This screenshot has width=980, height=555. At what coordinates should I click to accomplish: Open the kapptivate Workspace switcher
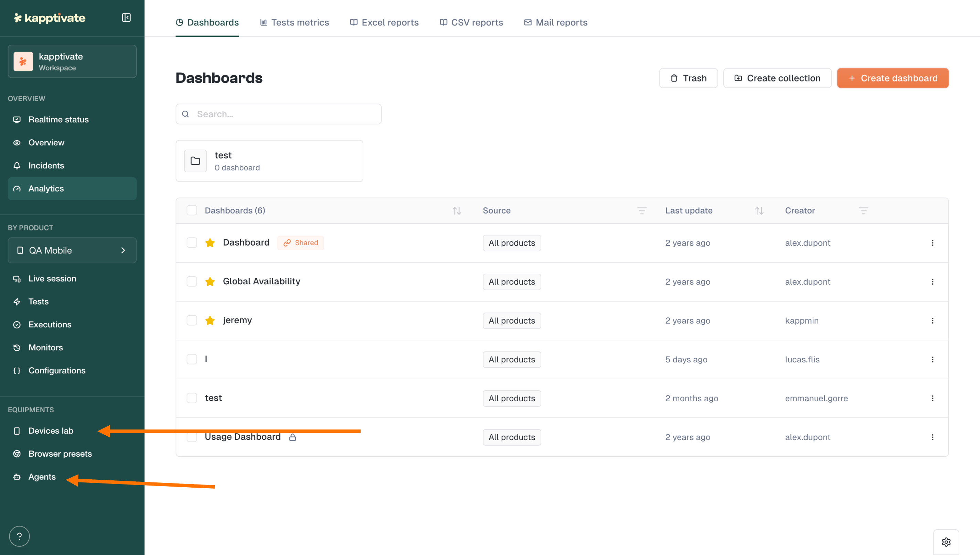72,62
